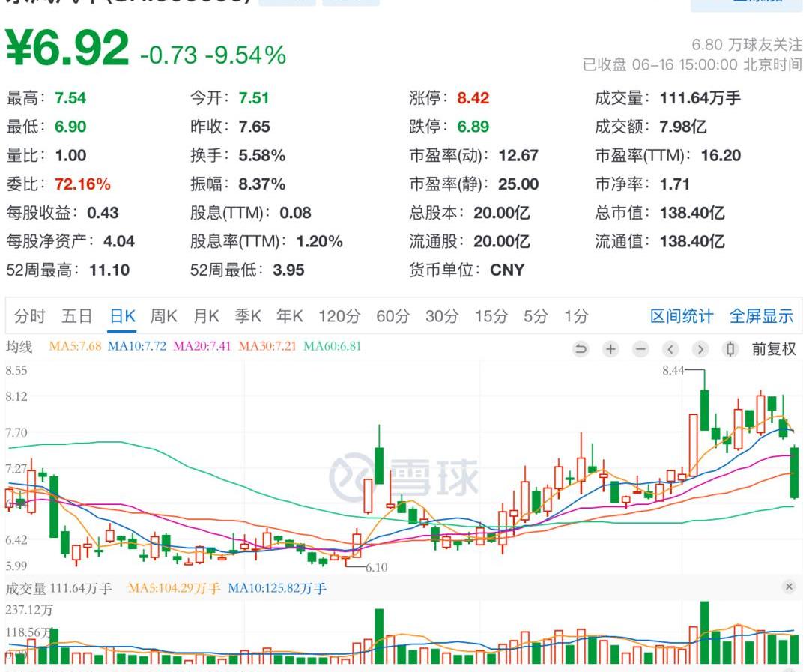Switch to 五日 tab

(x=77, y=316)
